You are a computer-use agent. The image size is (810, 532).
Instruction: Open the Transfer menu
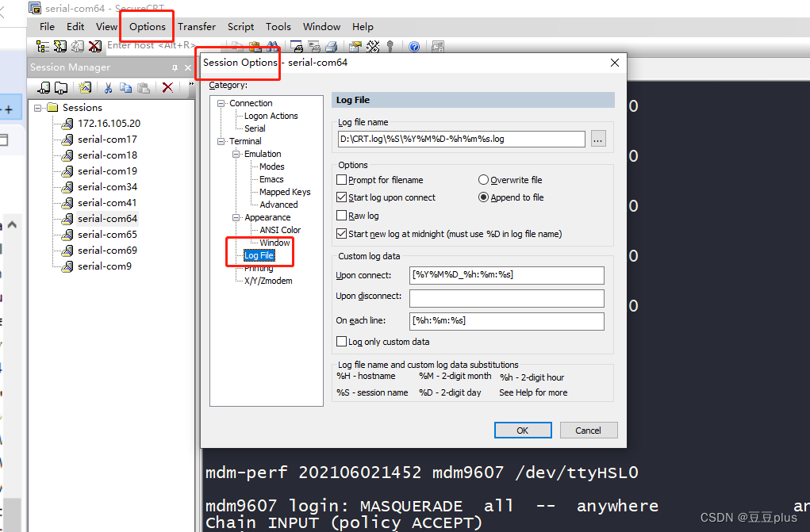[x=196, y=26]
